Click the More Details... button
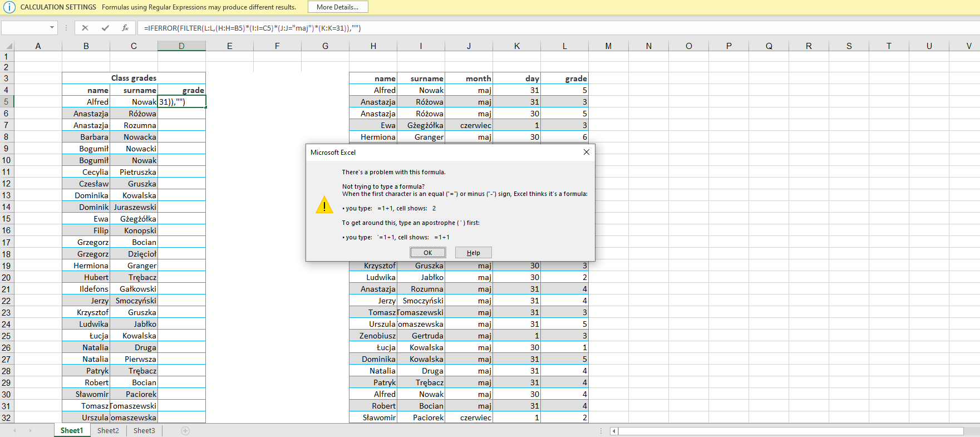Image resolution: width=980 pixels, height=437 pixels. click(x=338, y=7)
